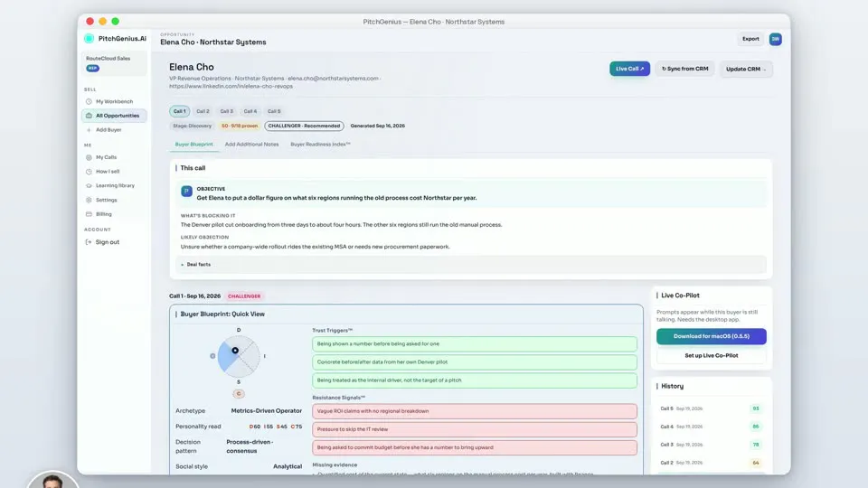The height and width of the screenshot is (488, 868).
Task: Select the Call 1 pill
Action: coord(179,111)
